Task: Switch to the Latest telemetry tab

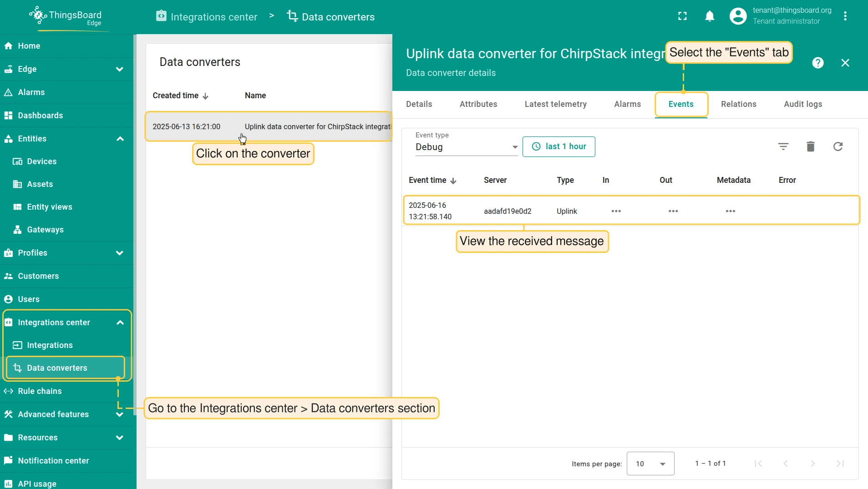Action: (x=555, y=104)
